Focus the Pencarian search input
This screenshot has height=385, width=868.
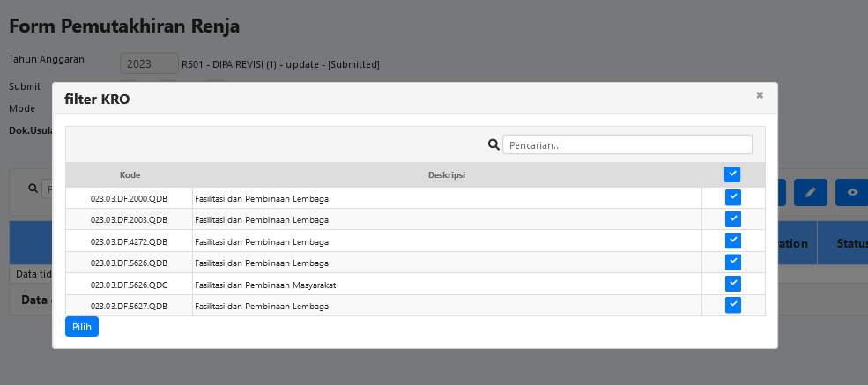[627, 144]
